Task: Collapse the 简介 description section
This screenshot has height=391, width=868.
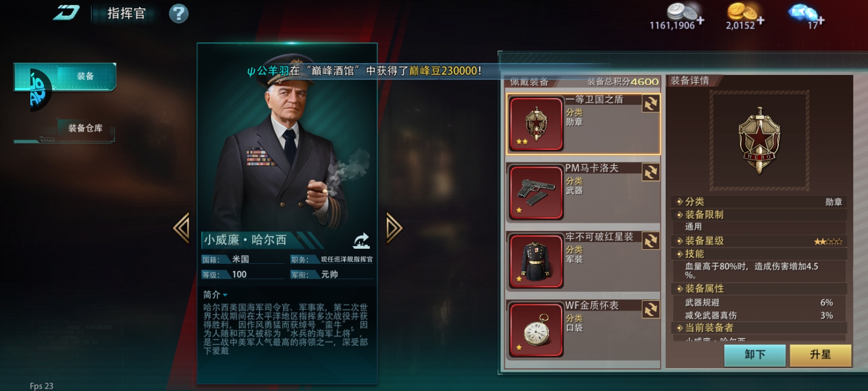Action: 215,294
